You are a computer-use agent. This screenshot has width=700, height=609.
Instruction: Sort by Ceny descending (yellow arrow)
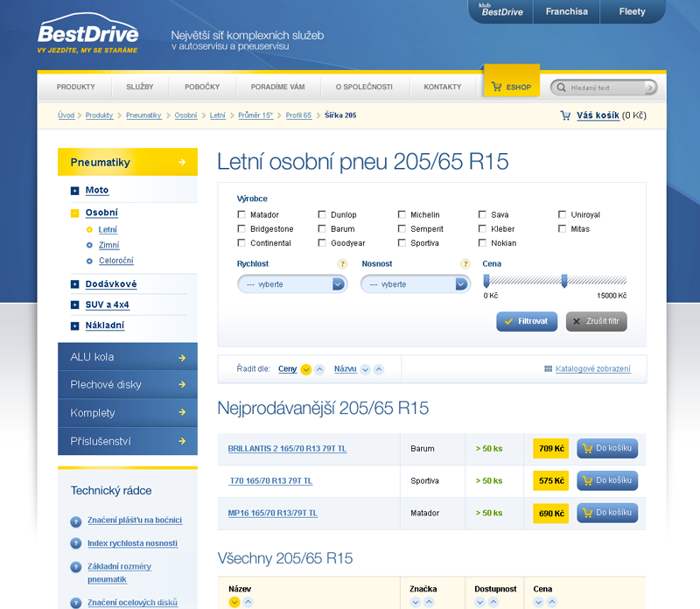tap(305, 369)
